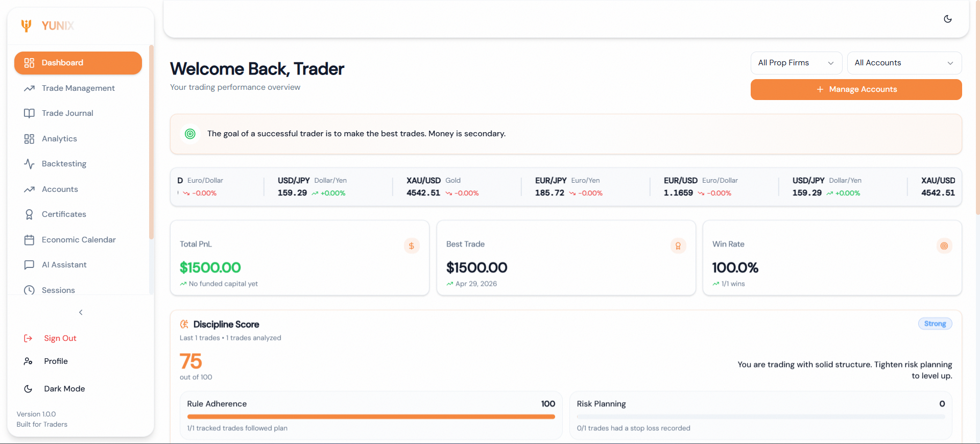Click the Certificates ribbon icon
Viewport: 980px width, 444px height.
coord(29,214)
